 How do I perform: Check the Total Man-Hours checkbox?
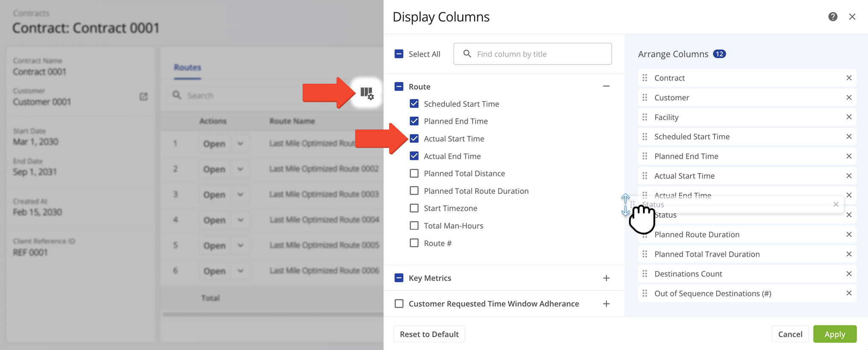(414, 226)
